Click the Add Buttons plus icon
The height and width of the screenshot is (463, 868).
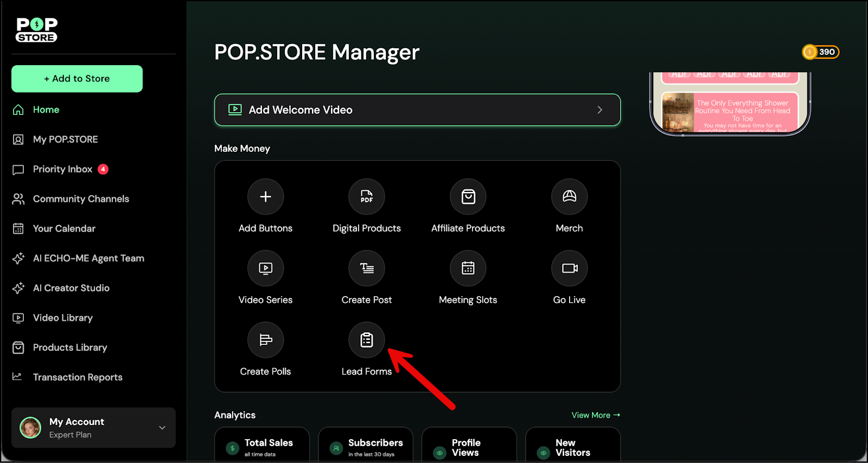[265, 197]
